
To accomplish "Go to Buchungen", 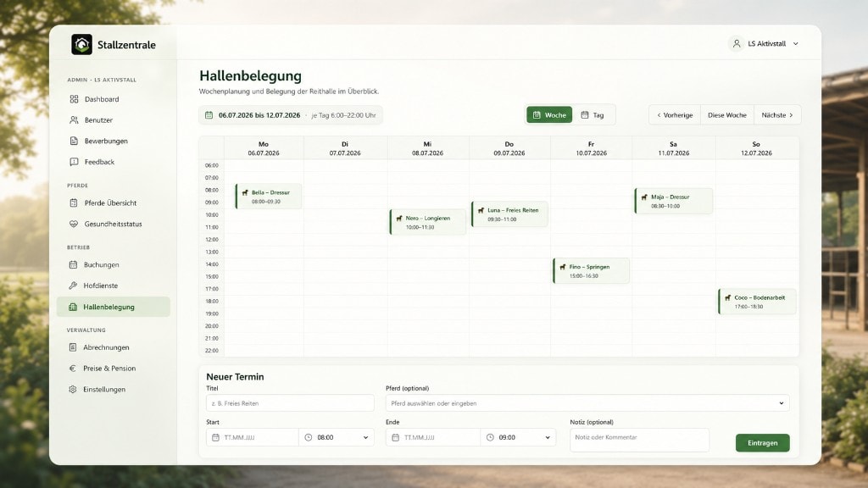I will click(x=114, y=265).
